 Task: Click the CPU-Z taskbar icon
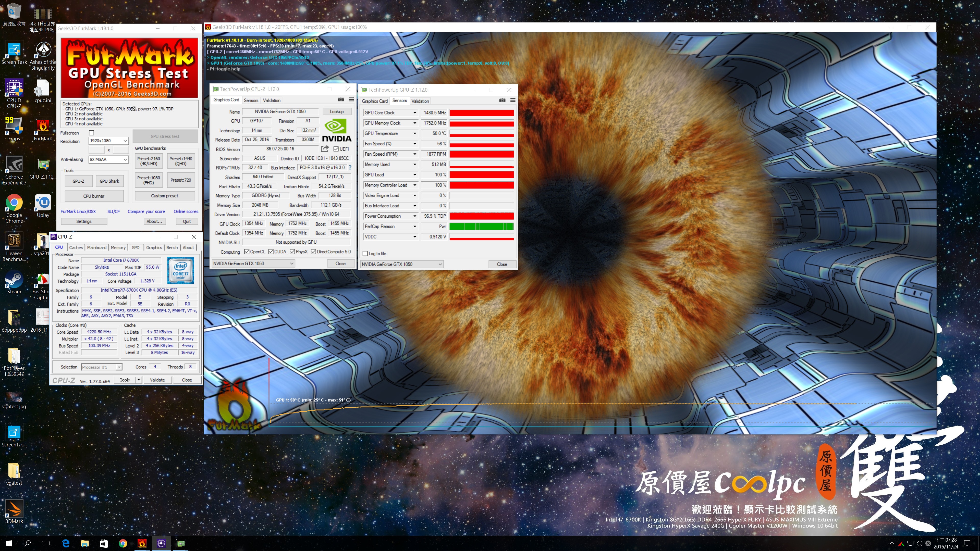pyautogui.click(x=161, y=543)
